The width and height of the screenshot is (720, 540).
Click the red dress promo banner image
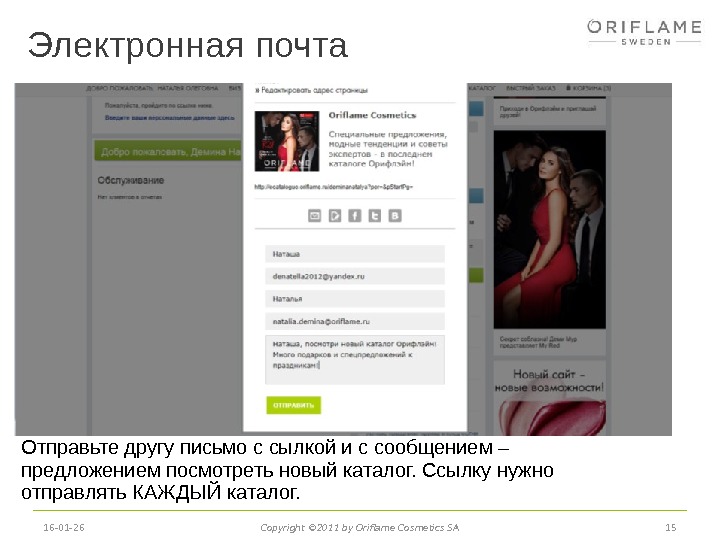[550, 230]
